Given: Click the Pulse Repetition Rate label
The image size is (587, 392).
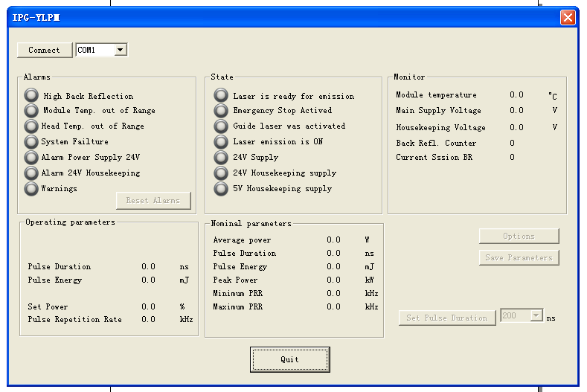Looking at the screenshot, I should [74, 320].
